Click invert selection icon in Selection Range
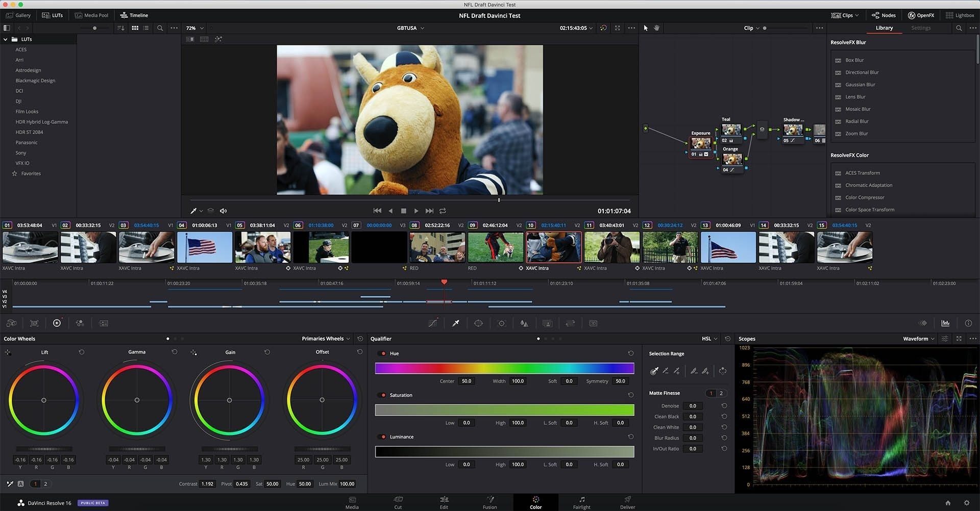This screenshot has width=980, height=511. point(723,371)
